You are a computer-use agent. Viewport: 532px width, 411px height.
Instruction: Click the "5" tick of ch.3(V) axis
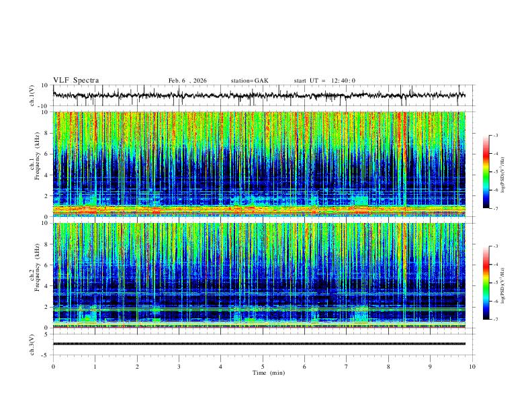pyautogui.click(x=46, y=334)
